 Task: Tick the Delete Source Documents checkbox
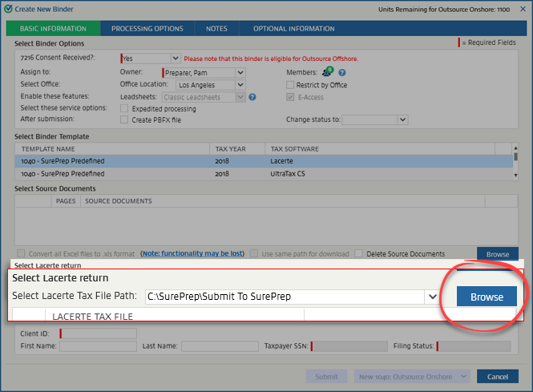[x=359, y=253]
